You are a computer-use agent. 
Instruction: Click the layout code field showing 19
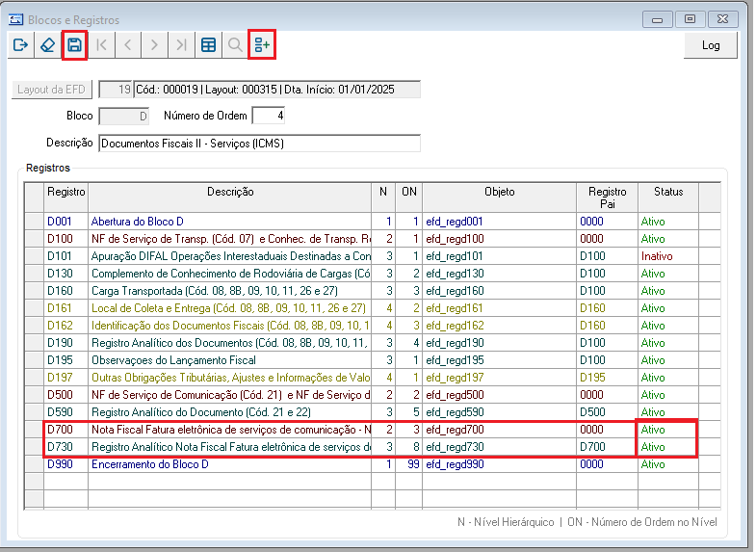(116, 90)
